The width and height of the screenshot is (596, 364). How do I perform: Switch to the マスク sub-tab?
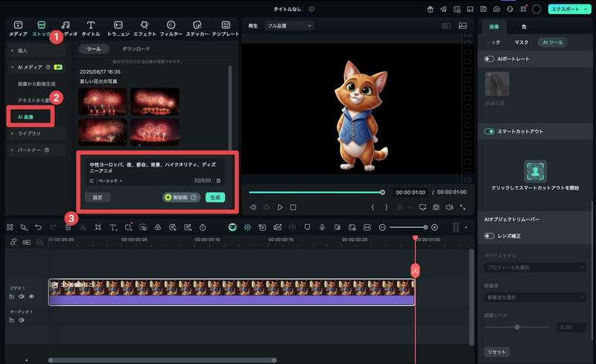(x=521, y=42)
